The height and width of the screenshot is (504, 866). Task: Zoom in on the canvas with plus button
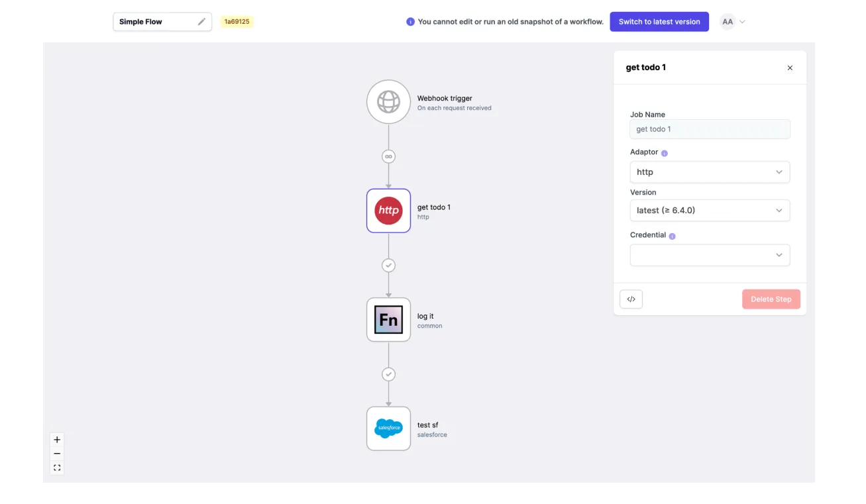(x=57, y=440)
